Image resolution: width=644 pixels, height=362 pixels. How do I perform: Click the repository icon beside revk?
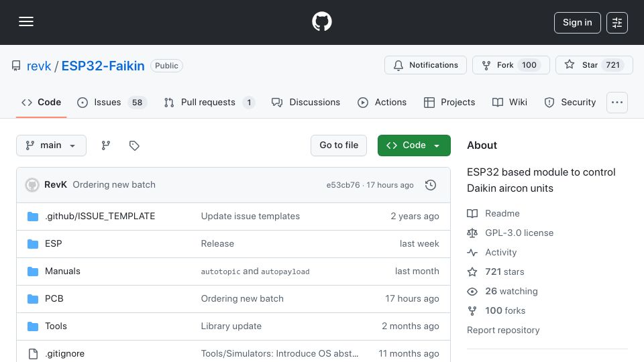(16, 66)
